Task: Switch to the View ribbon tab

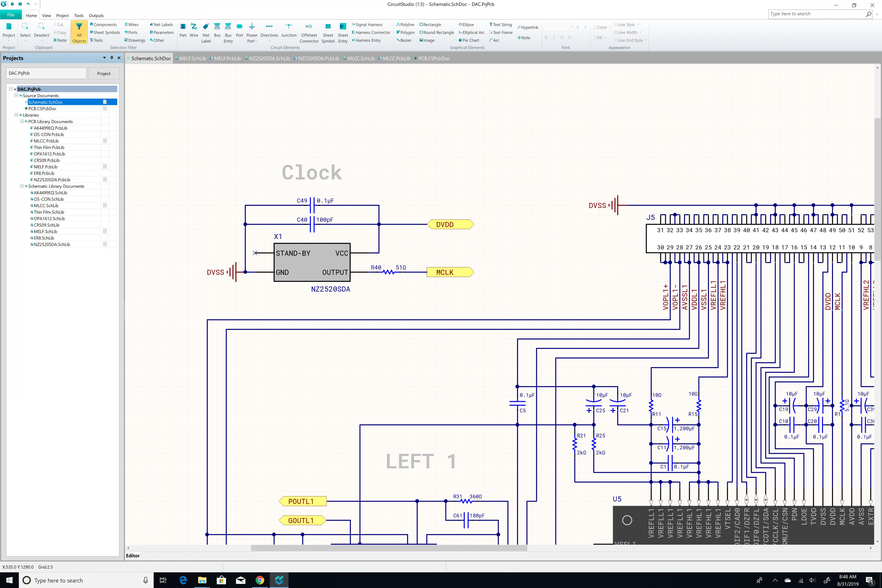Action: (46, 15)
